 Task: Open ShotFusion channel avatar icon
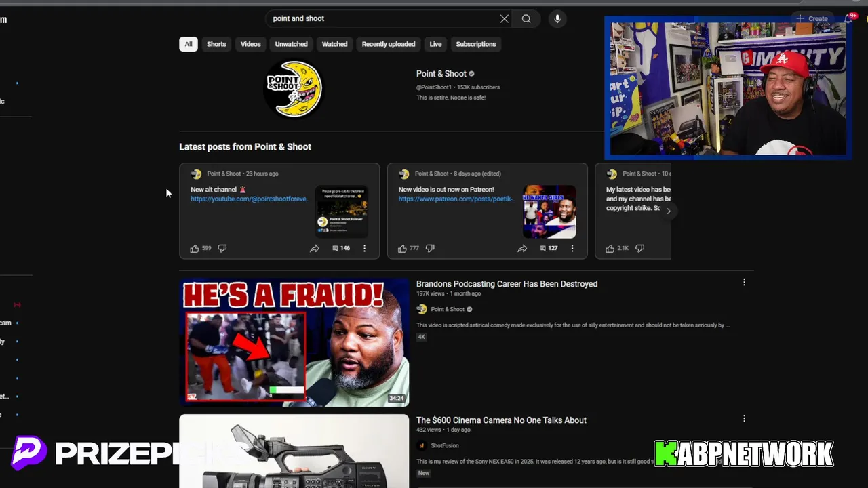pyautogui.click(x=422, y=446)
